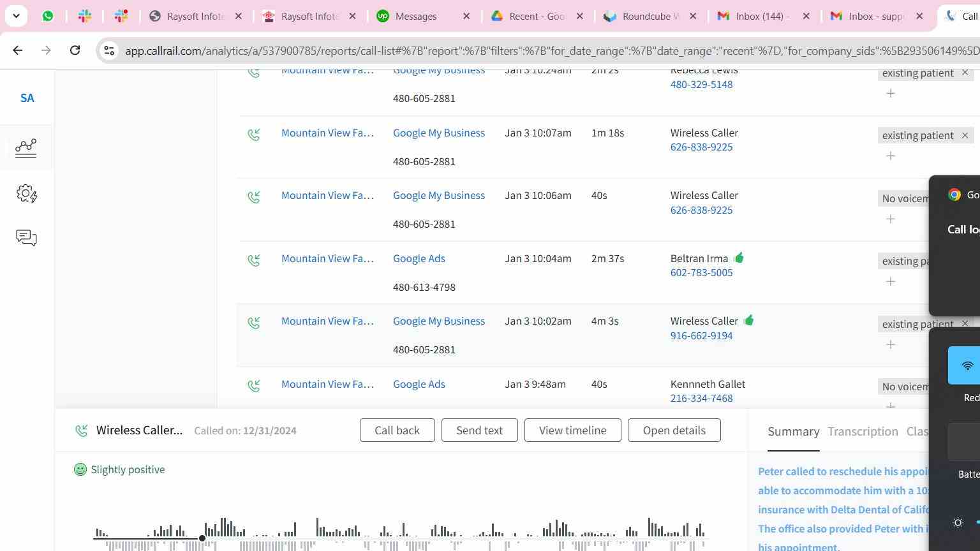Click the call icon in the player header
The height and width of the screenshot is (551, 980).
[81, 431]
